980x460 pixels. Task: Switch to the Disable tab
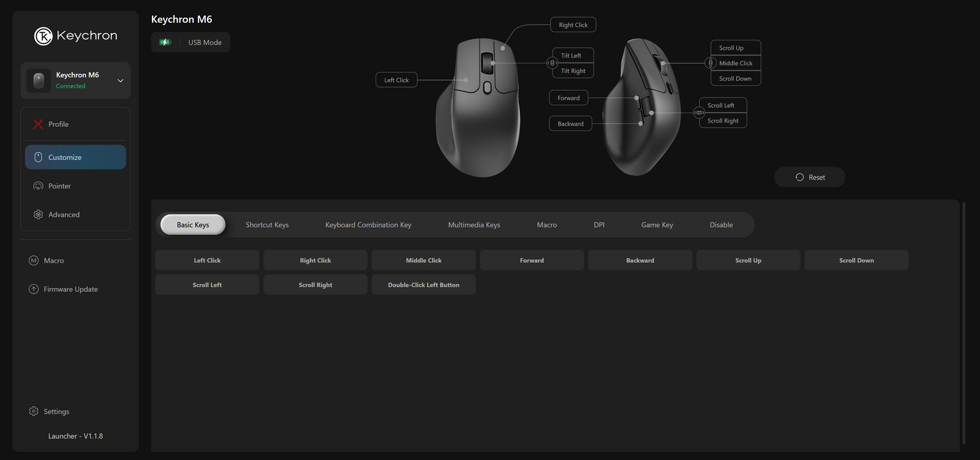pyautogui.click(x=721, y=225)
